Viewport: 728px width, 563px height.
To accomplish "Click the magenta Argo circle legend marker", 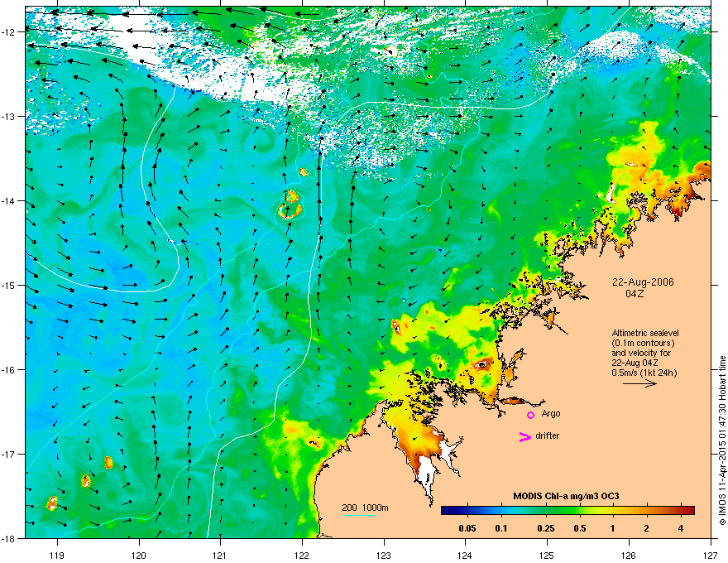I will [530, 415].
